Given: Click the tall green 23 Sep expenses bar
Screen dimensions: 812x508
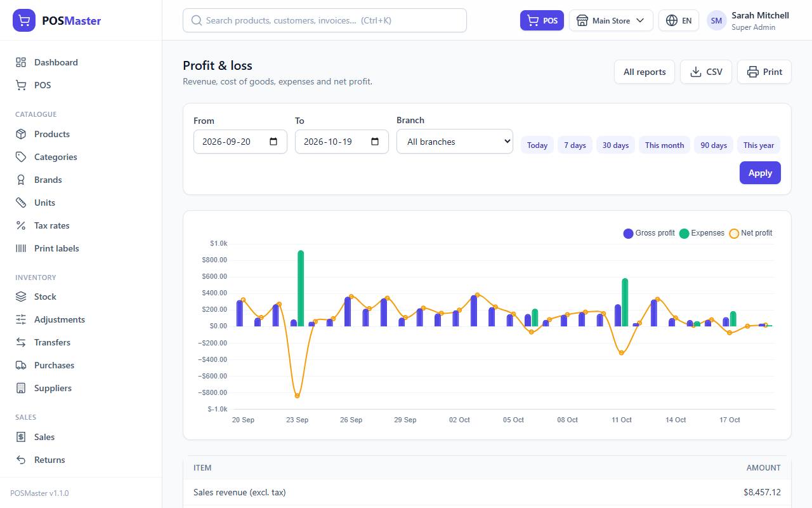Looking at the screenshot, I should tap(301, 288).
